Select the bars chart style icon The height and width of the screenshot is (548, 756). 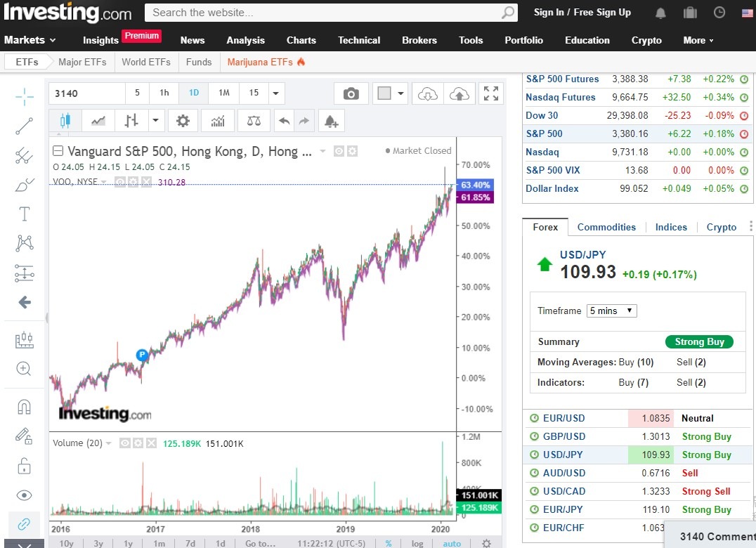[131, 121]
